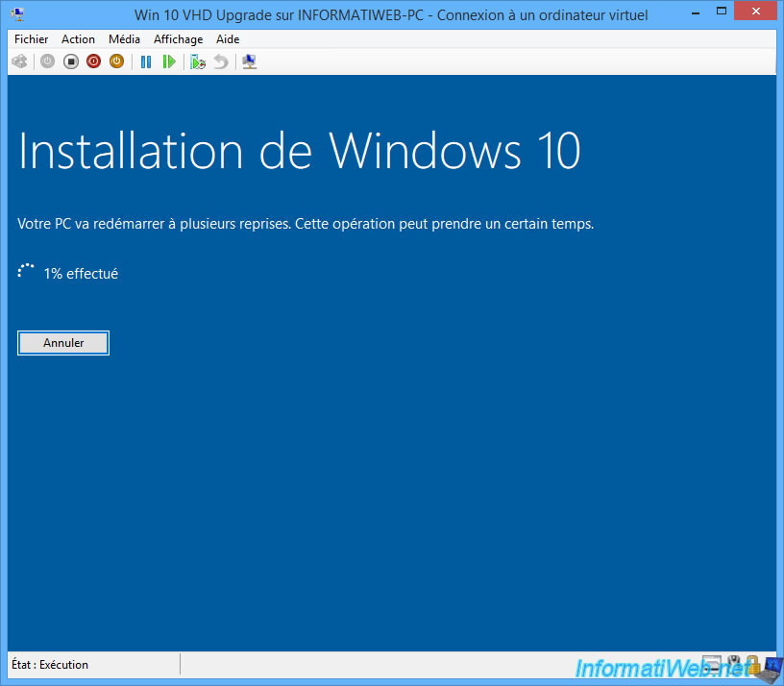
Task: Click the Ctrl+Alt+Del toolbar icon
Action: click(x=19, y=61)
